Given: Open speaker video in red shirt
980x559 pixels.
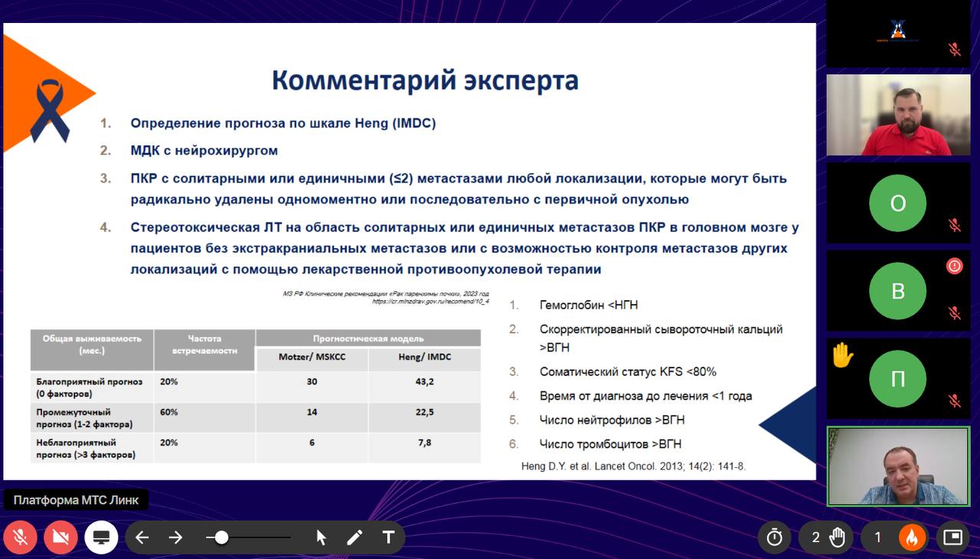Looking at the screenshot, I should (x=898, y=115).
